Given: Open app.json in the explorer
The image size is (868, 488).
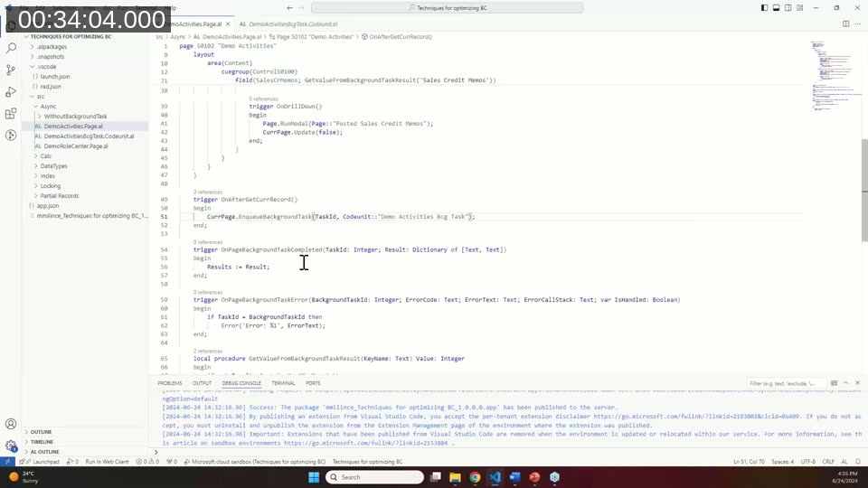Looking at the screenshot, I should 48,206.
